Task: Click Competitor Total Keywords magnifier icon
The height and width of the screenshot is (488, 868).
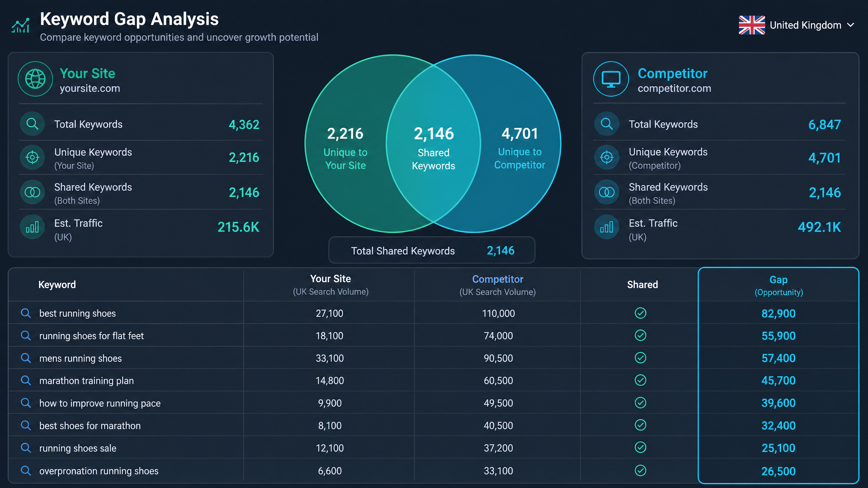Action: 607,124
